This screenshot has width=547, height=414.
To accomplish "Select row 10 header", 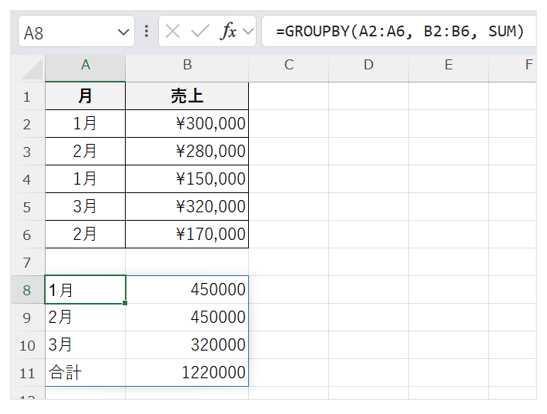I will [x=28, y=345].
